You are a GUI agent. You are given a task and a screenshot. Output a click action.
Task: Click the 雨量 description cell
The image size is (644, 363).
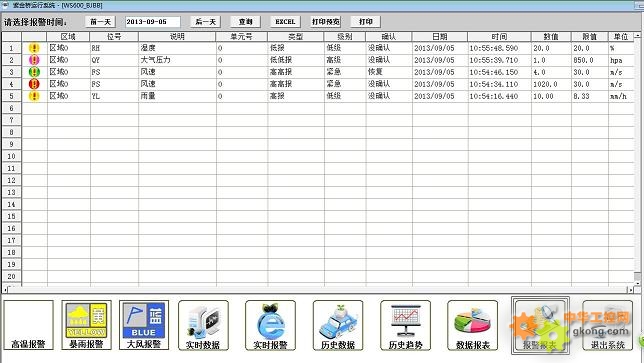177,96
